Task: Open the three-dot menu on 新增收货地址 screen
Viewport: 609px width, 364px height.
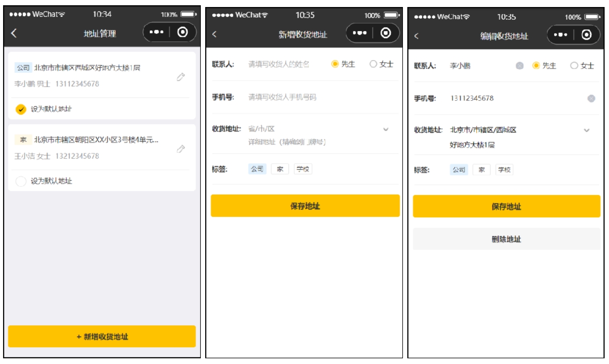Action: pyautogui.click(x=360, y=33)
